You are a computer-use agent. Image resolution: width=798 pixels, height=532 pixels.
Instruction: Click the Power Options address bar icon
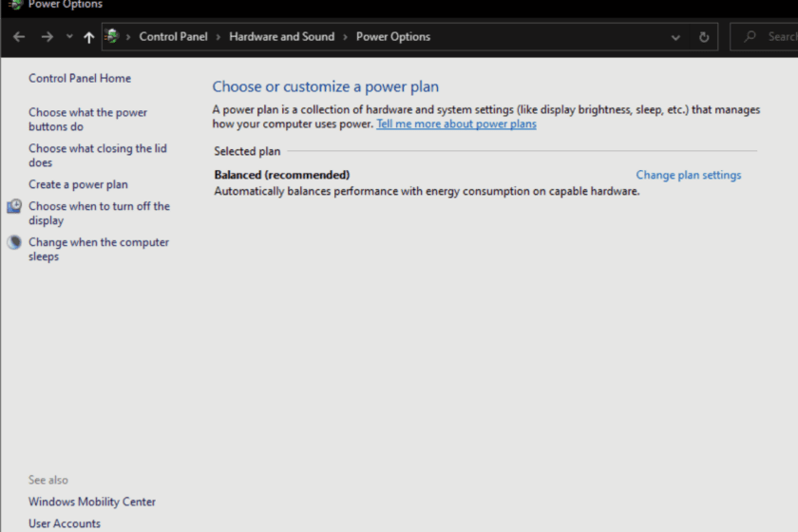click(x=111, y=36)
